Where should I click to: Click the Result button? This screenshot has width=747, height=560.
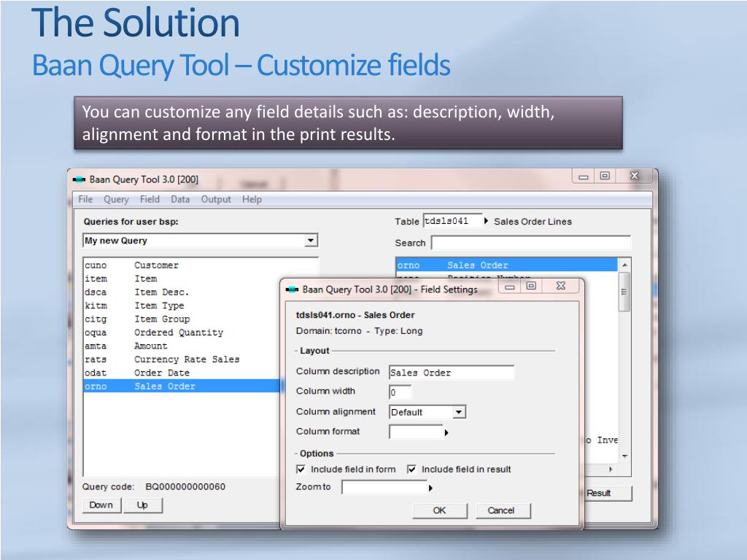[608, 494]
